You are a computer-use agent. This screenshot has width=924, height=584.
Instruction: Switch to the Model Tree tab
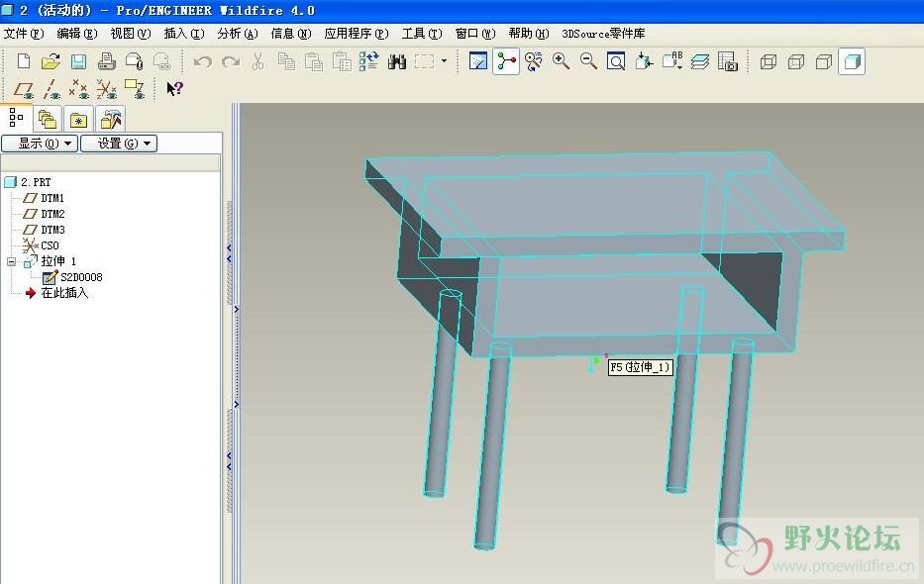pos(16,118)
